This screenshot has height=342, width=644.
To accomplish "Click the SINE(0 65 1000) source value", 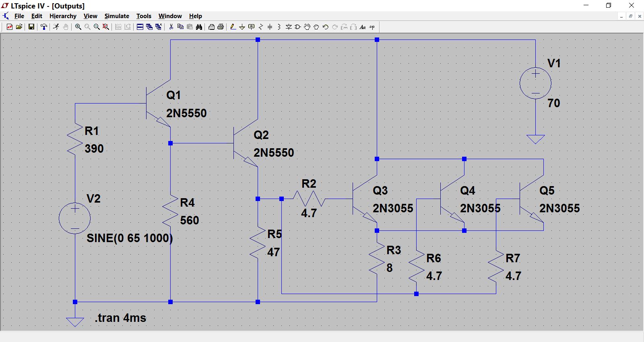I will click(130, 238).
